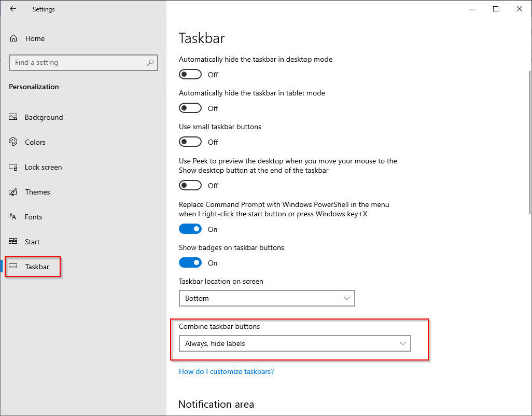This screenshot has height=416, width=532.
Task: Open Colors settings from the sidebar
Action: point(12,142)
